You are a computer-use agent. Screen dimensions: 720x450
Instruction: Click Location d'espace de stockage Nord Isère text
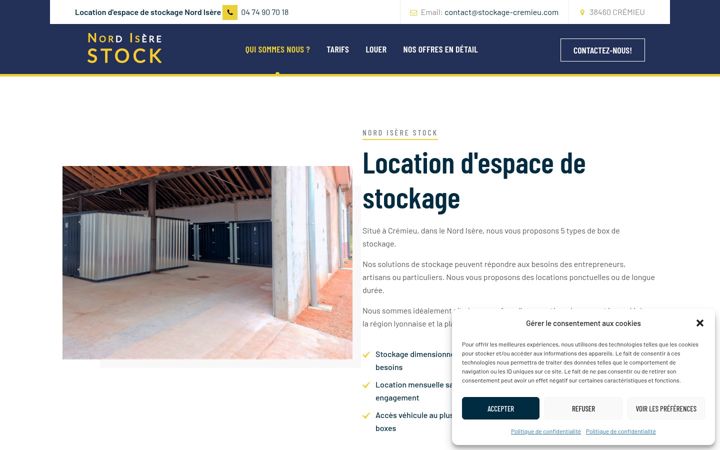click(148, 12)
